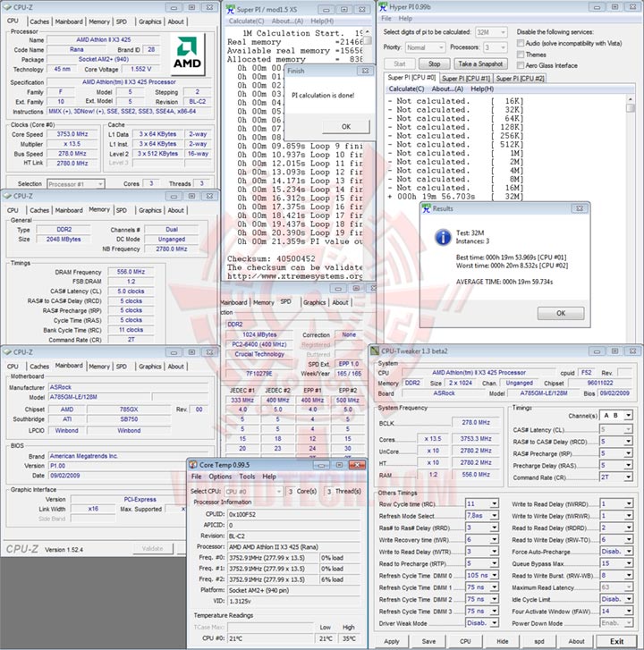Click the CPU-Tweaker title bar icon
The image size is (644, 650).
375,351
